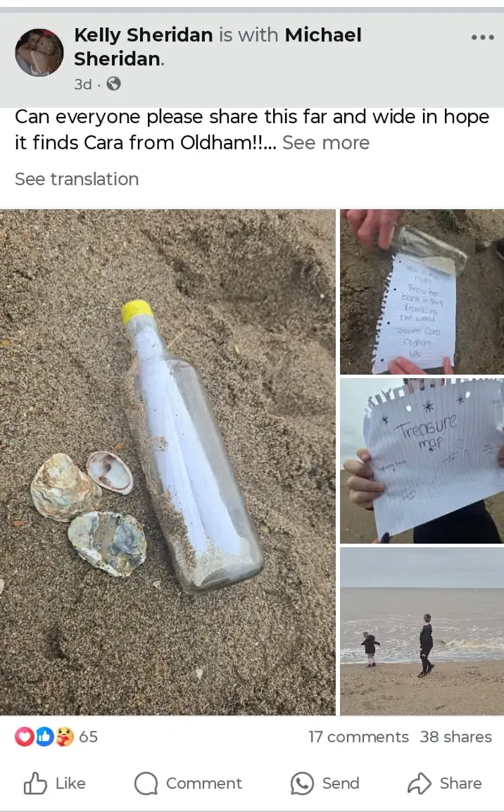504x812 pixels.
Task: Tap the thumbs-up Like icon
Action: coord(35,783)
